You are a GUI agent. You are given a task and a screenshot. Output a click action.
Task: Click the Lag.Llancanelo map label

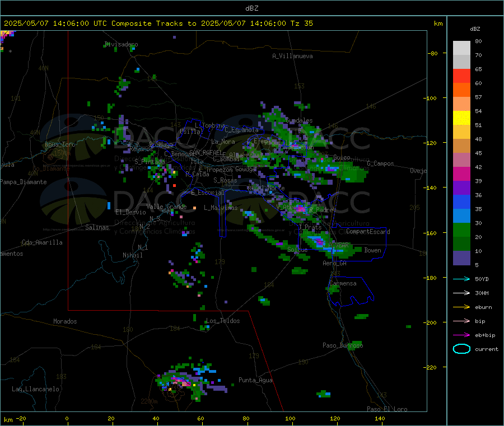pos(35,389)
